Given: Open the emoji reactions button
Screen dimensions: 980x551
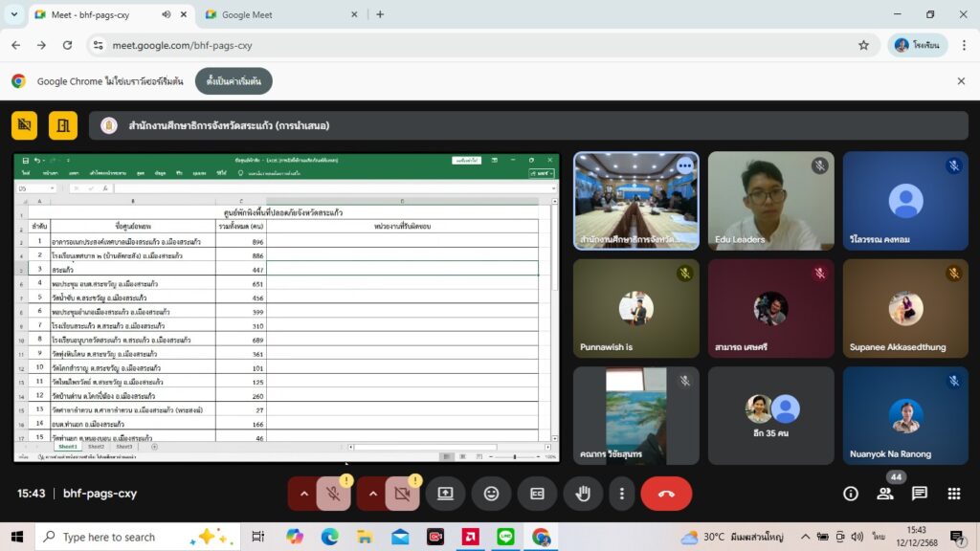Looking at the screenshot, I should click(x=491, y=494).
